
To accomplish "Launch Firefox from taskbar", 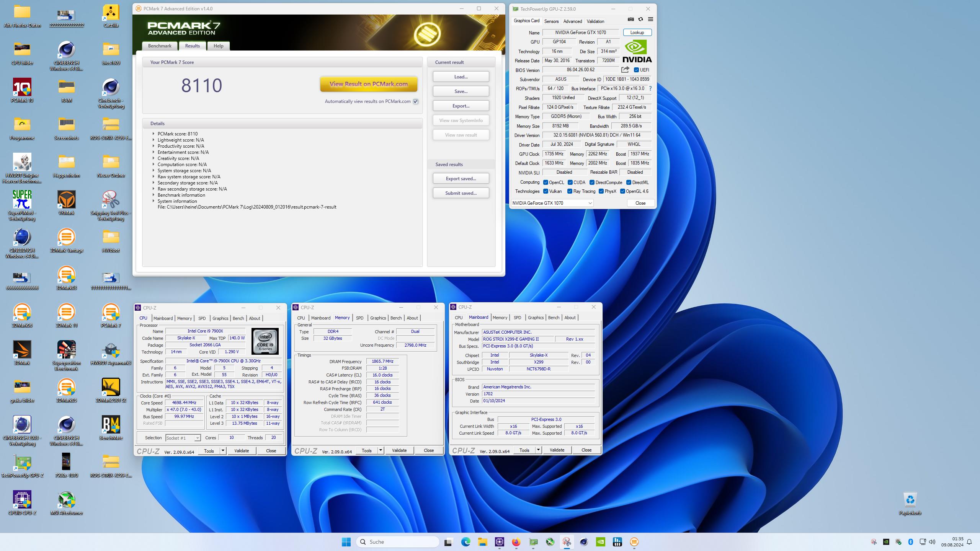I will 516,542.
